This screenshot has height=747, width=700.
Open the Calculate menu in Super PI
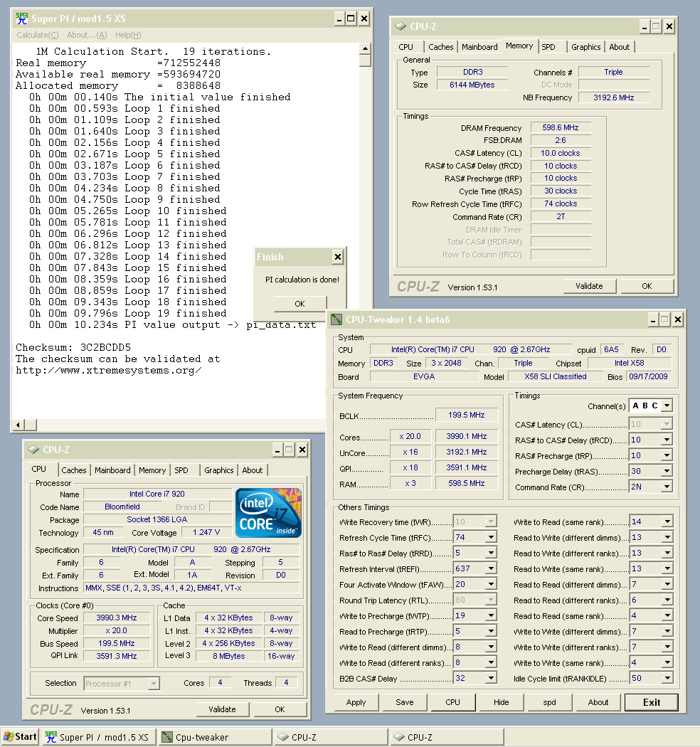(37, 35)
